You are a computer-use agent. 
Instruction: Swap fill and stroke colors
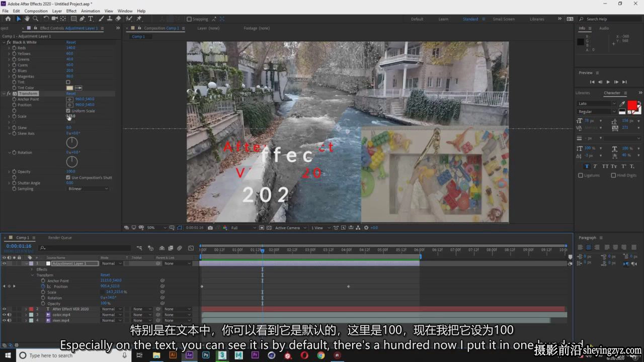pos(639,103)
